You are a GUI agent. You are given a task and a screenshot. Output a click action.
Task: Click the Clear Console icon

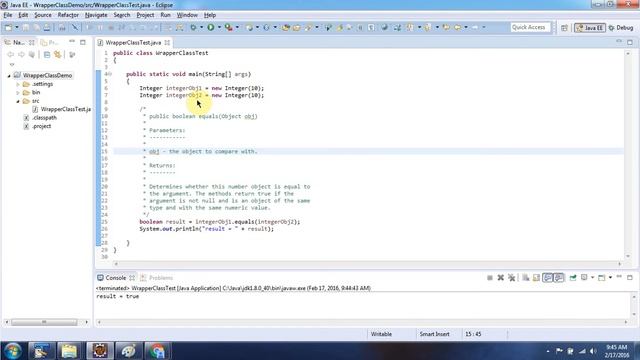pos(526,278)
